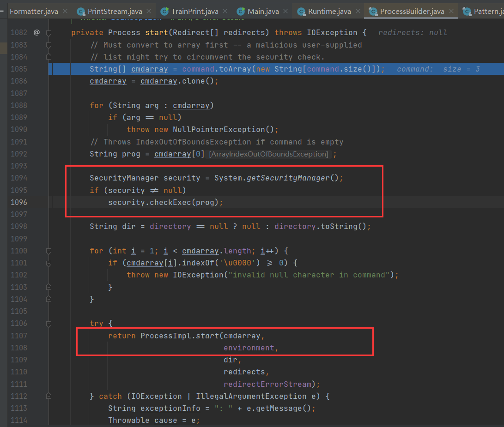Click line number 1107 in the gutter
Image resolution: width=504 pixels, height=427 pixels.
pos(19,336)
